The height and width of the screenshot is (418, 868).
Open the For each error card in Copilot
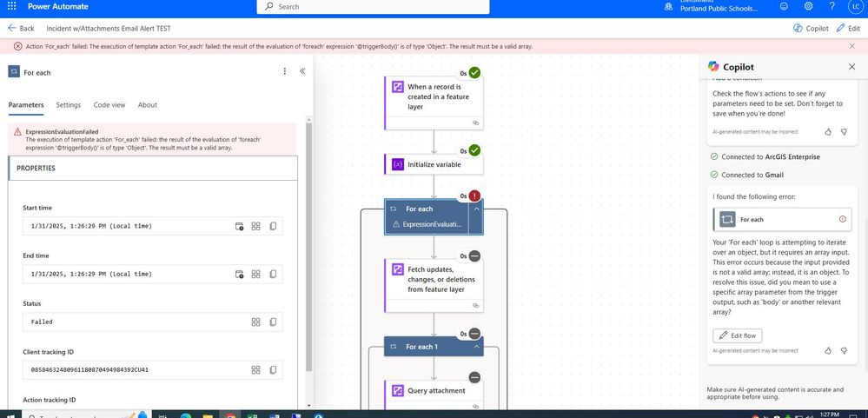click(783, 219)
